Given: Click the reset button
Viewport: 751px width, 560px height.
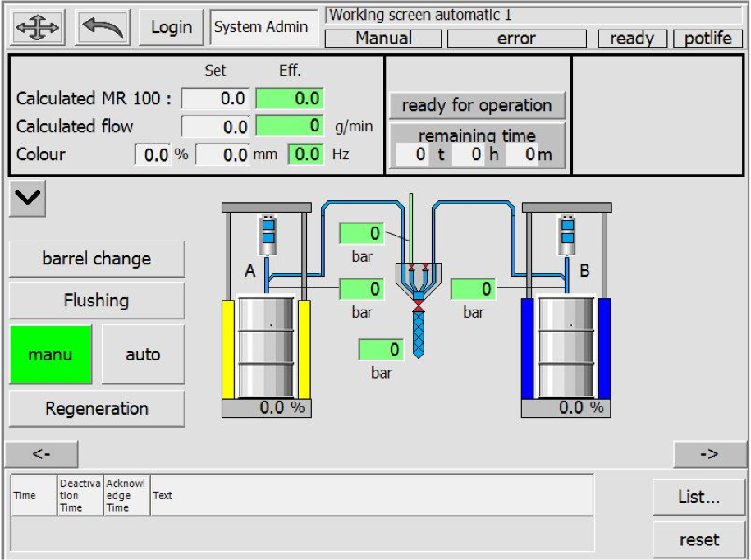Looking at the screenshot, I should coord(698,539).
